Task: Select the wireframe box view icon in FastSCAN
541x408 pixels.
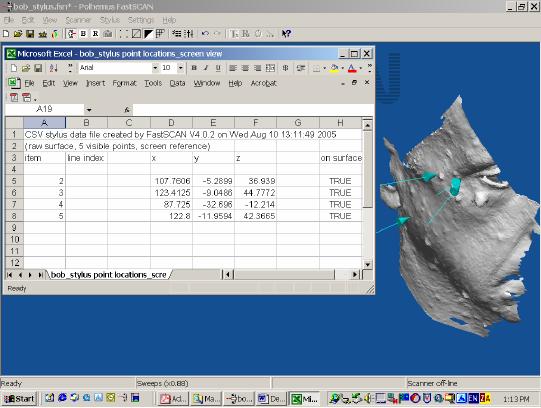Action: tap(137, 34)
